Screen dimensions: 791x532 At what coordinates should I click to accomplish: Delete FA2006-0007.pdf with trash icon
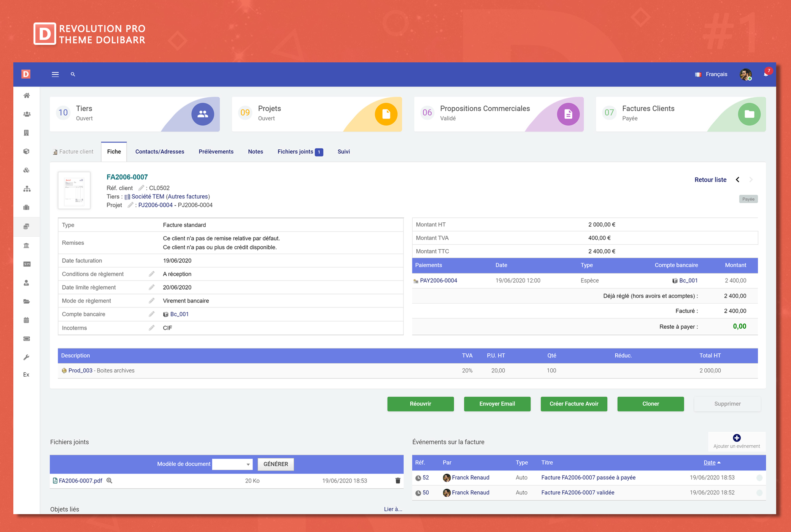(398, 481)
